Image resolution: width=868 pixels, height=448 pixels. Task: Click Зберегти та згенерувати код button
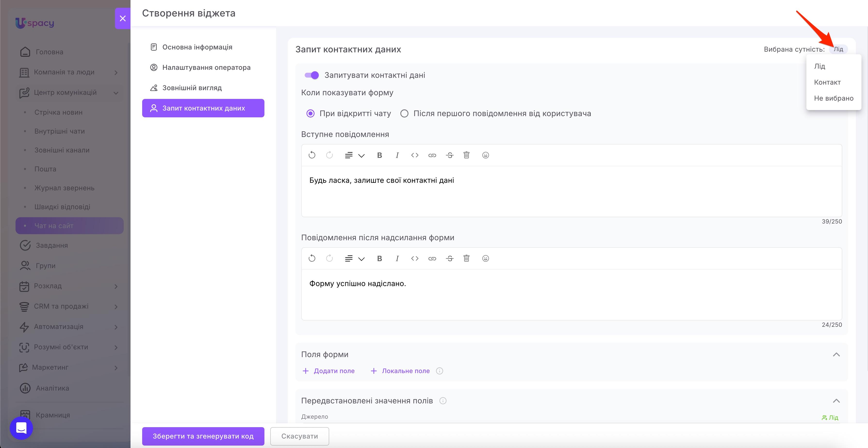203,436
